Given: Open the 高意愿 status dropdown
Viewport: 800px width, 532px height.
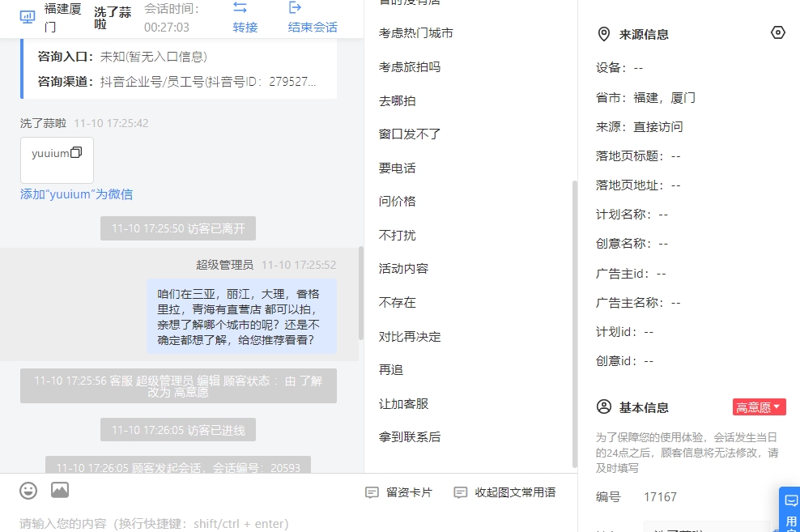Looking at the screenshot, I should (x=760, y=407).
